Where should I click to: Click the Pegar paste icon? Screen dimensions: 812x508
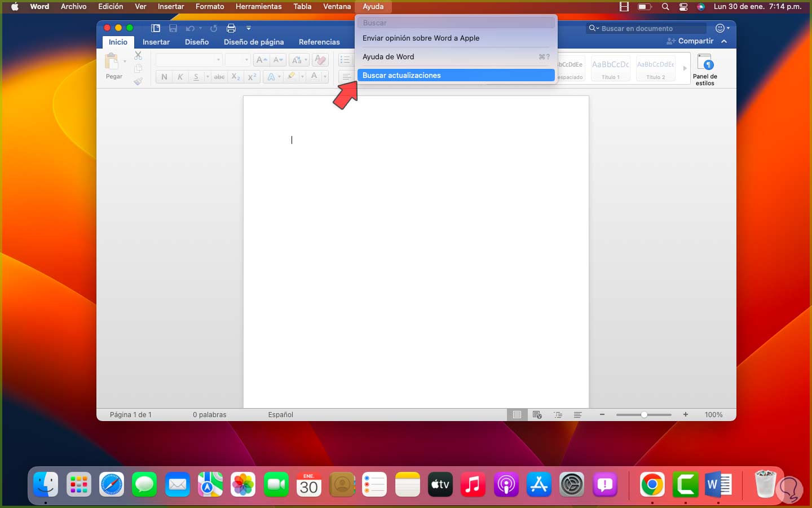point(112,62)
